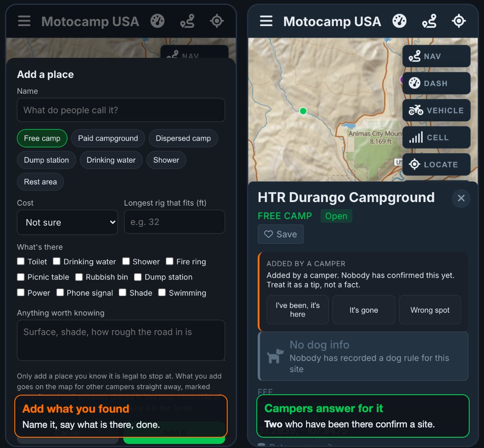Image resolution: width=484 pixels, height=448 pixels.
Task: Check the Picnic table checkbox
Action: coord(21,277)
